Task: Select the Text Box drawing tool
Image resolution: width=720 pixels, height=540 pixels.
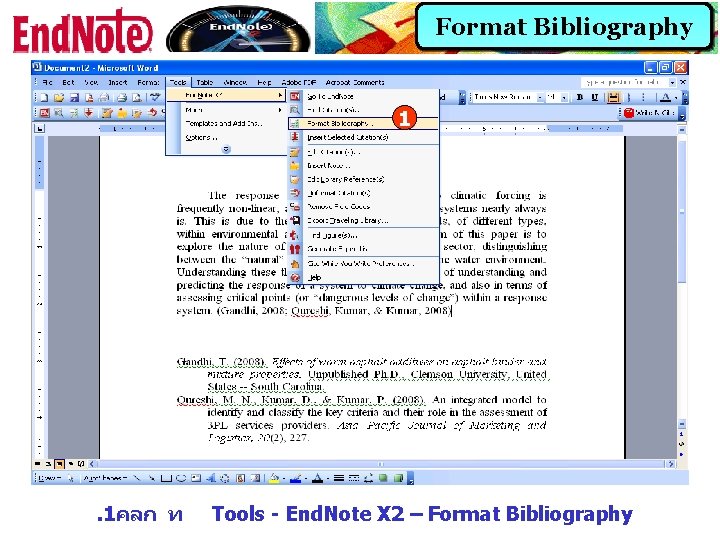Action: click(196, 478)
